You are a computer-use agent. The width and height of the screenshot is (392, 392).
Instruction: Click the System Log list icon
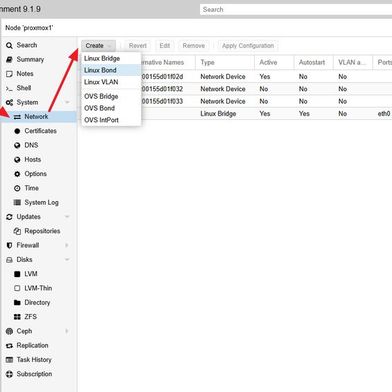pos(17,202)
